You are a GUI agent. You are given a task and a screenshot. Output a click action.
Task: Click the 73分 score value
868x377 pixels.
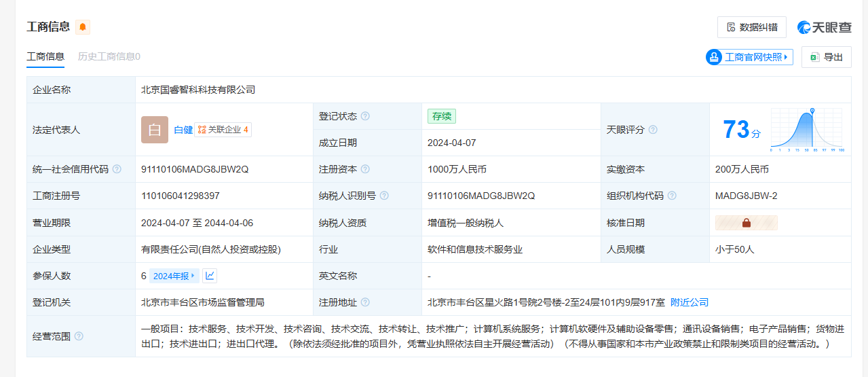[742, 129]
